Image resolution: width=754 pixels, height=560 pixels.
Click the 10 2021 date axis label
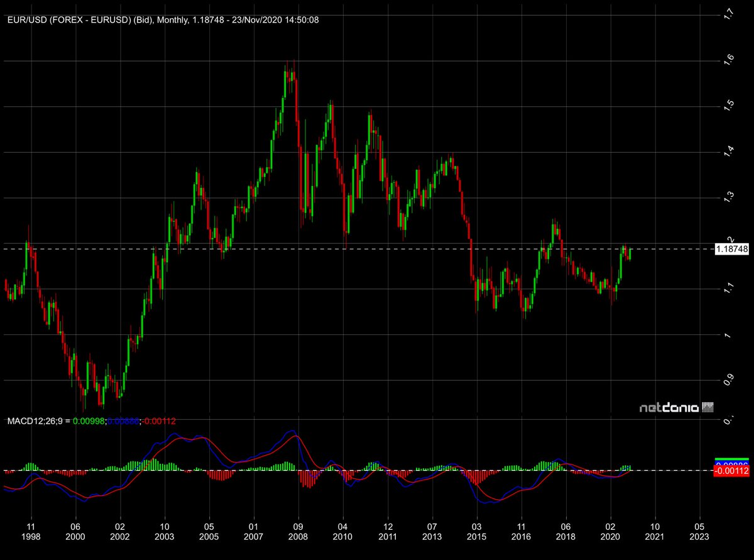click(655, 532)
